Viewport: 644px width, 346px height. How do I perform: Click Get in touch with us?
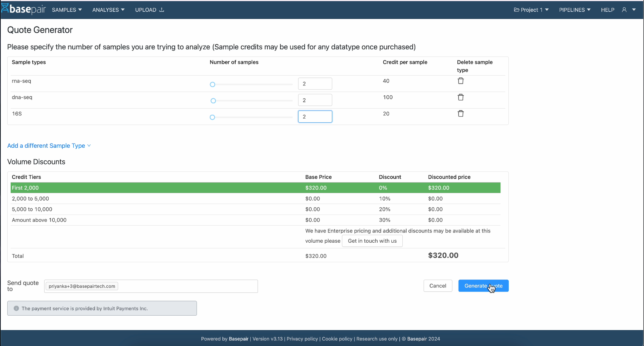coord(372,241)
